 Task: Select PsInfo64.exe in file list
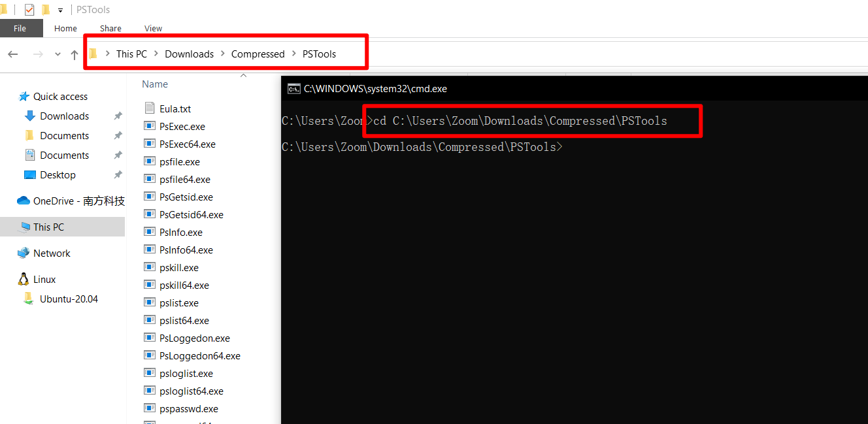186,250
